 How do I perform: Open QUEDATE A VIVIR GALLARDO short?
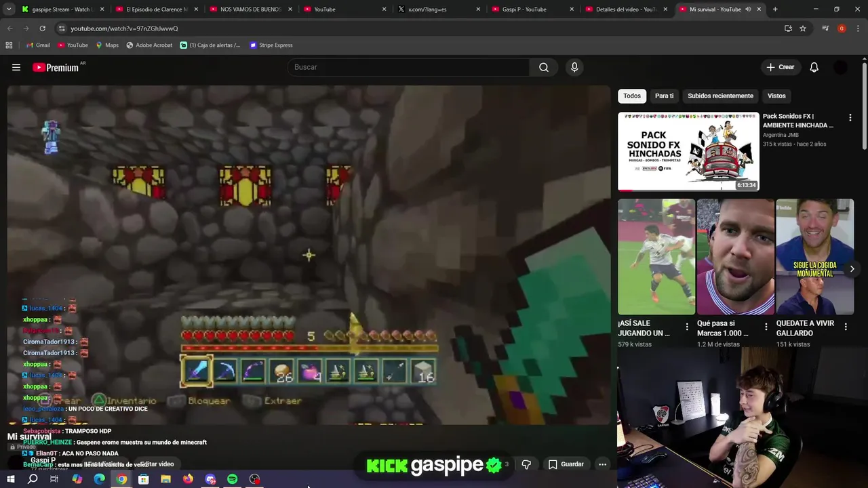[815, 257]
